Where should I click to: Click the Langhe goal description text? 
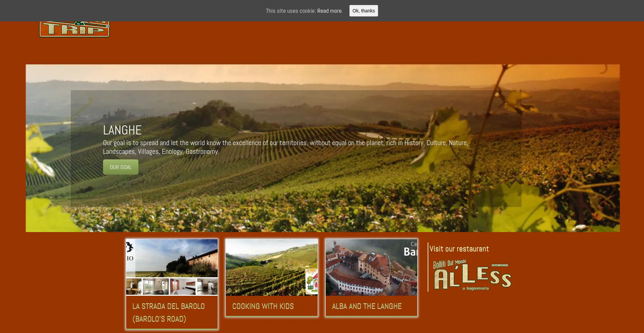click(285, 147)
